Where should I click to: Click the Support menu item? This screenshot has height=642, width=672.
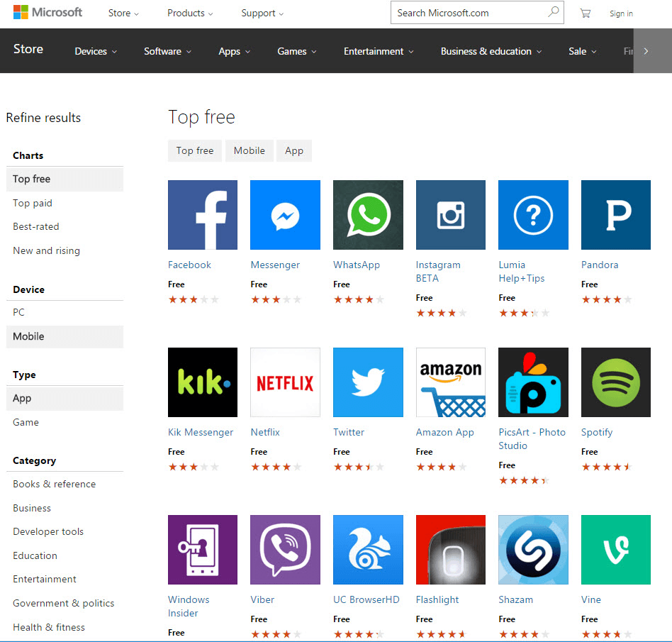click(258, 13)
